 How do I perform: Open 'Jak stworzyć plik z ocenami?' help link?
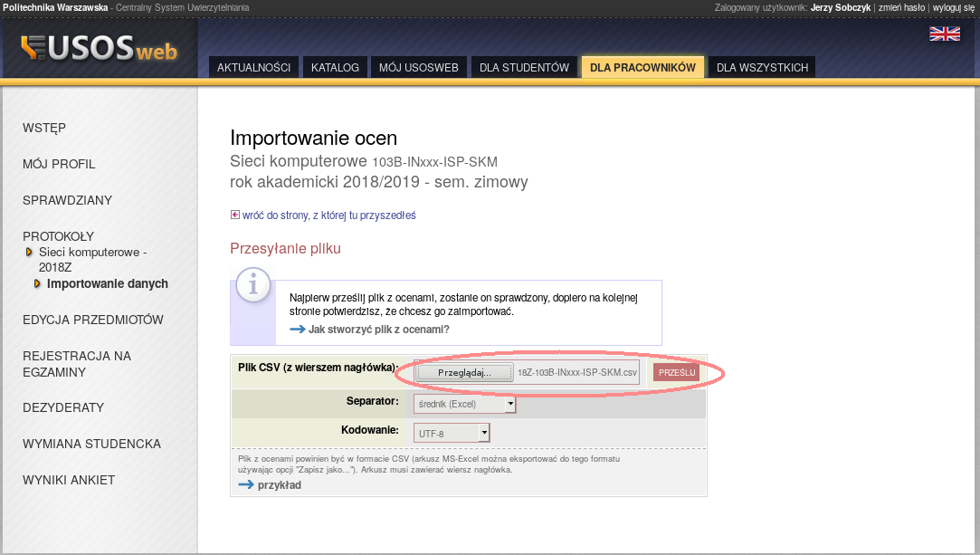click(378, 330)
